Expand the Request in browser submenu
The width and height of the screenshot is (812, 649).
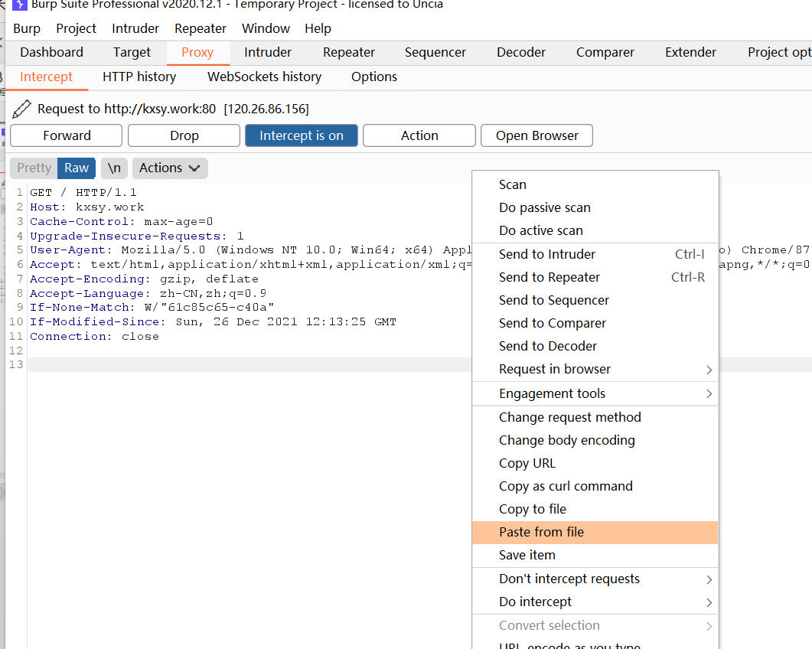595,370
